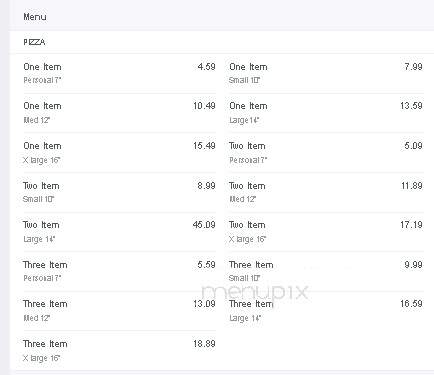Image resolution: width=434 pixels, height=375 pixels.
Task: Click the menupix watermark logo
Action: (x=255, y=293)
